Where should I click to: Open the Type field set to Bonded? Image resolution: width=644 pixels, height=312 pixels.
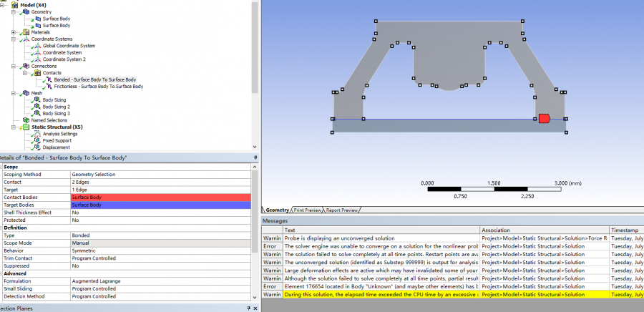tap(160, 235)
